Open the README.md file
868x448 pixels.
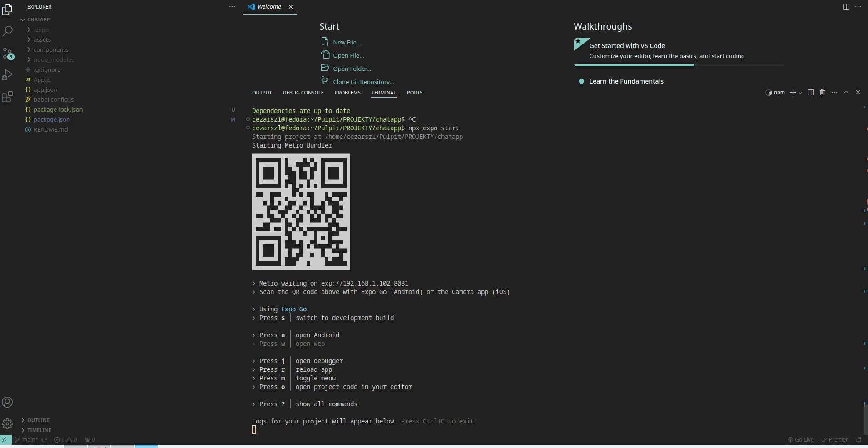coord(50,129)
